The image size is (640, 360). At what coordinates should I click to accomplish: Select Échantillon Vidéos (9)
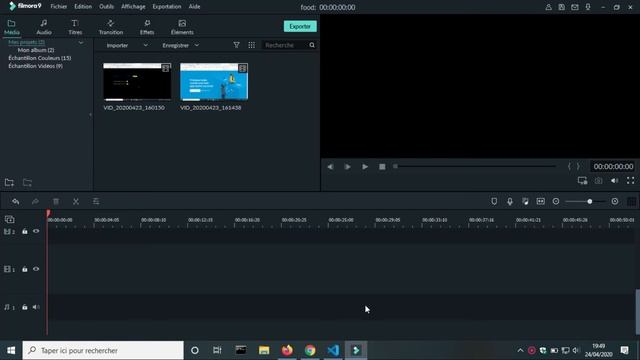click(36, 66)
